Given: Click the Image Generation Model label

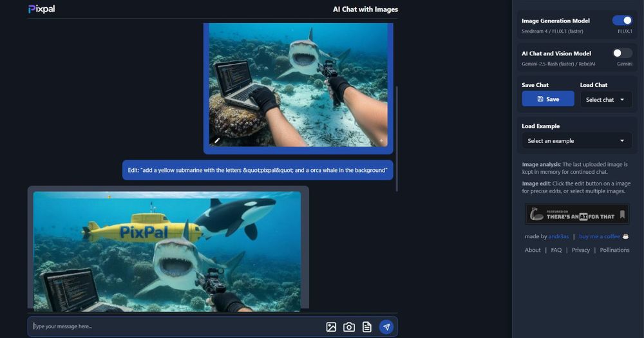Looking at the screenshot, I should [x=555, y=21].
